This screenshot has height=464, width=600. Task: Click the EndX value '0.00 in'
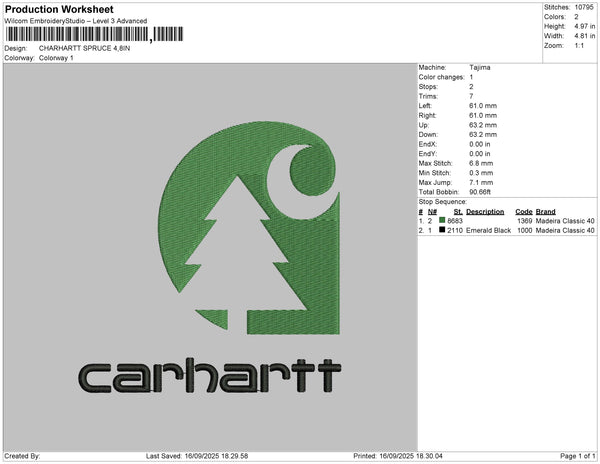480,144
